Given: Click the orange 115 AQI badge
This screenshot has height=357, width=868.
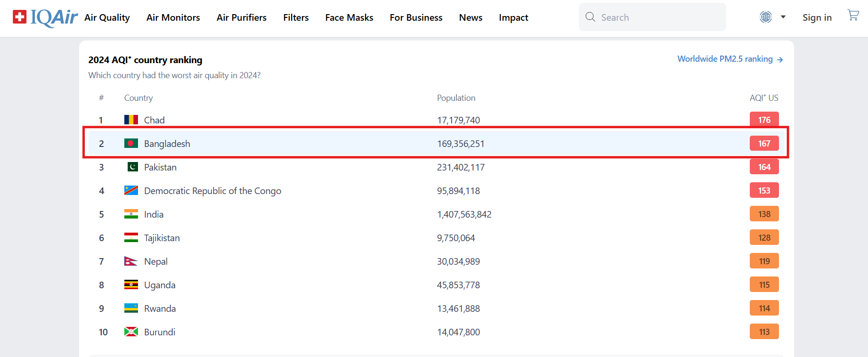Looking at the screenshot, I should tap(764, 284).
